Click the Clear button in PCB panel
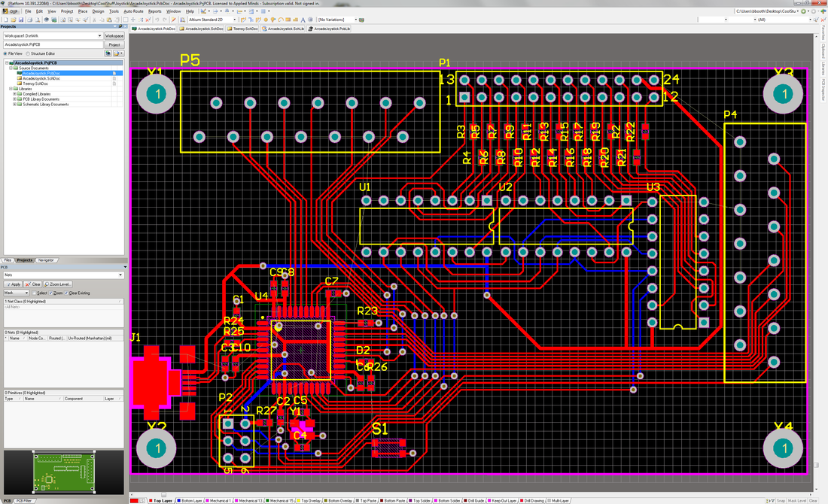 tap(32, 284)
